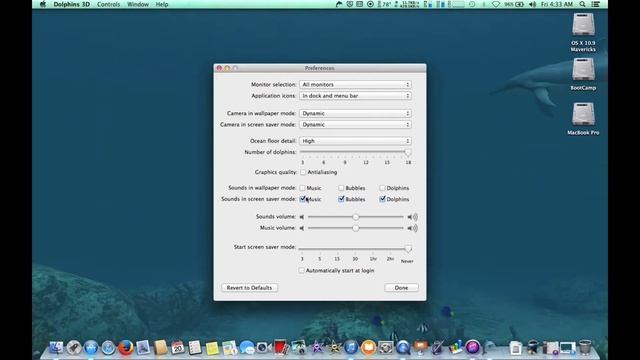640x360 pixels.
Task: Click the Start screen saver mode slider thumb
Action: click(x=408, y=249)
